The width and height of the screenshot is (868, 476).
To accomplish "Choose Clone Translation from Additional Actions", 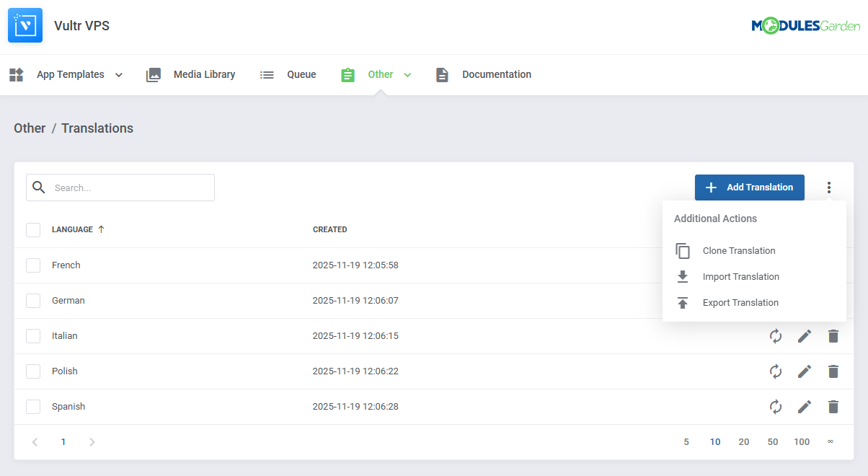I will point(739,250).
